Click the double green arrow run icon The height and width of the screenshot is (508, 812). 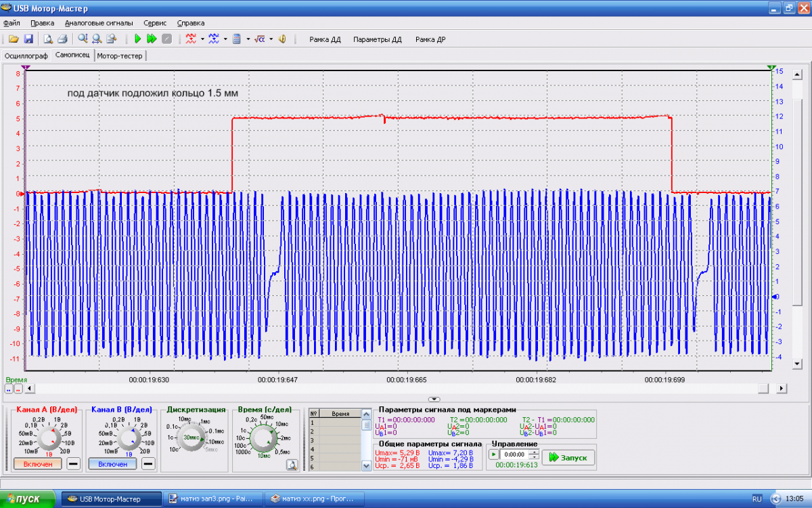pos(152,39)
